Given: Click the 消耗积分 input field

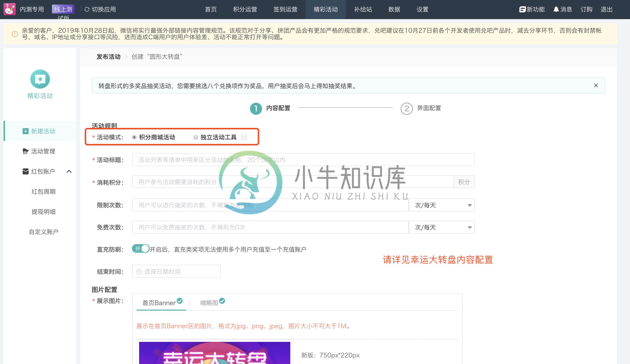Looking at the screenshot, I should pyautogui.click(x=293, y=182).
